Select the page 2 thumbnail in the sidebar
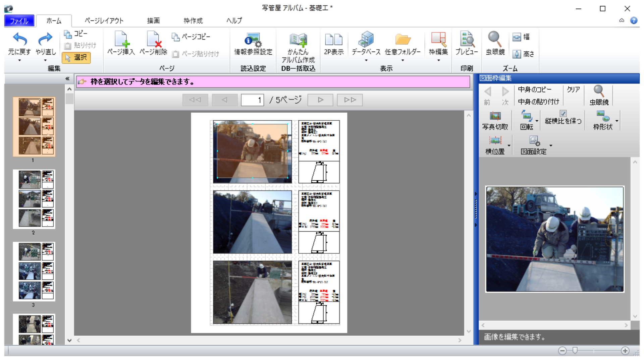 click(34, 199)
